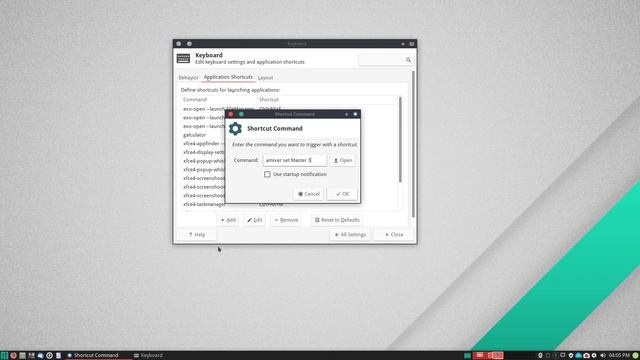This screenshot has height=360, width=640.
Task: Click the Command input field
Action: coord(295,160)
